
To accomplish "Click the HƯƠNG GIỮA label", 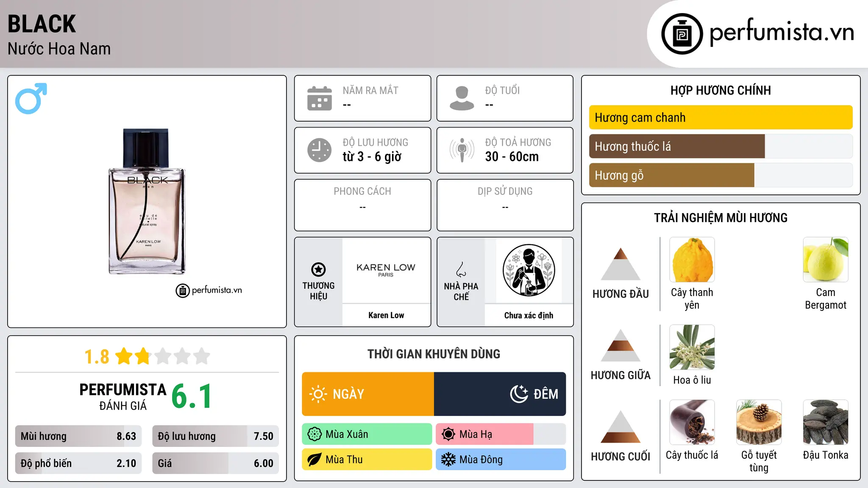I will pyautogui.click(x=620, y=375).
